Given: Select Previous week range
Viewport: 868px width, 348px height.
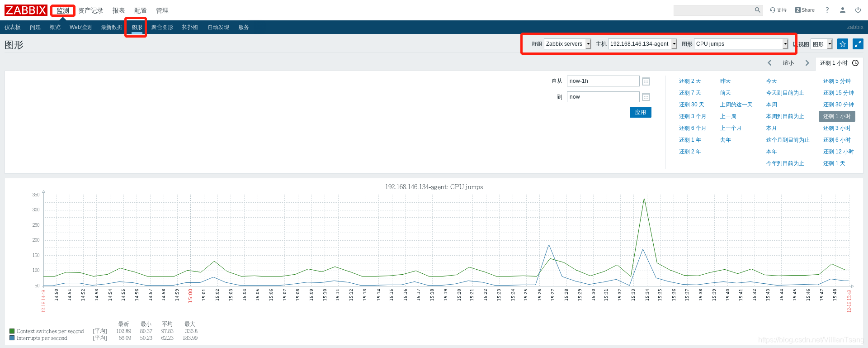Looking at the screenshot, I should point(728,116).
